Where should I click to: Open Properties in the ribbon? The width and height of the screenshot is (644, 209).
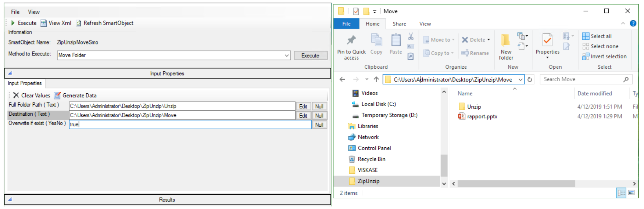[547, 40]
